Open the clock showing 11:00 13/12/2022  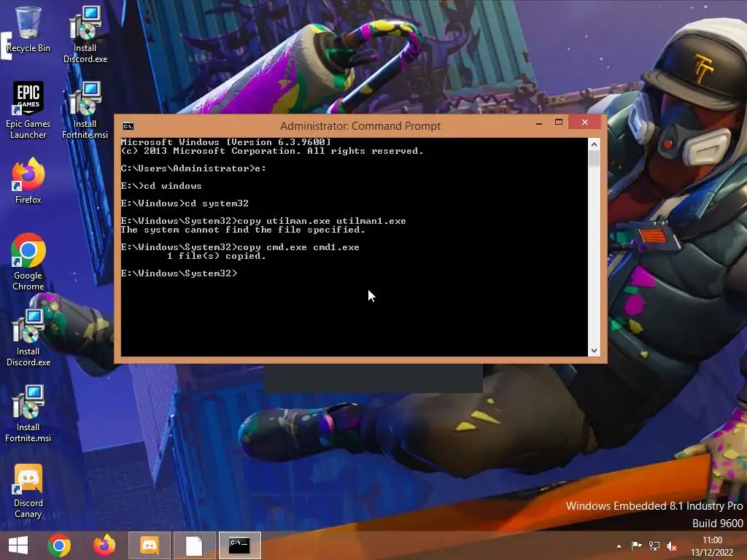(x=712, y=546)
